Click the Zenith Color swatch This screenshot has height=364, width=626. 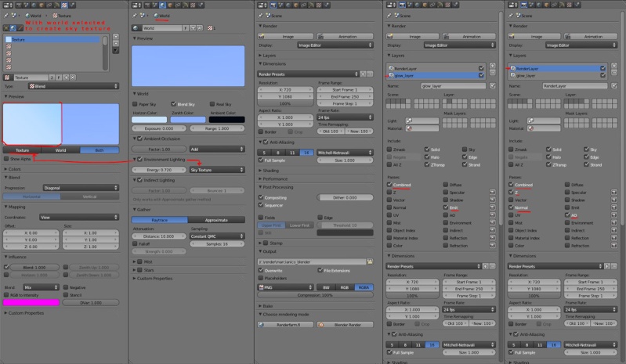pyautogui.click(x=187, y=120)
